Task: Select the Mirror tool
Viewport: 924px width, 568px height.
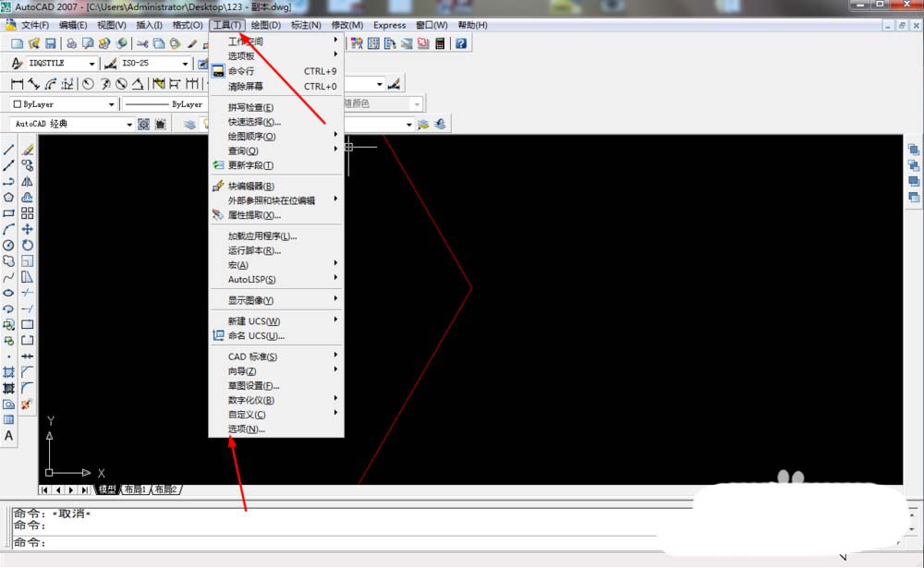Action: [x=27, y=181]
